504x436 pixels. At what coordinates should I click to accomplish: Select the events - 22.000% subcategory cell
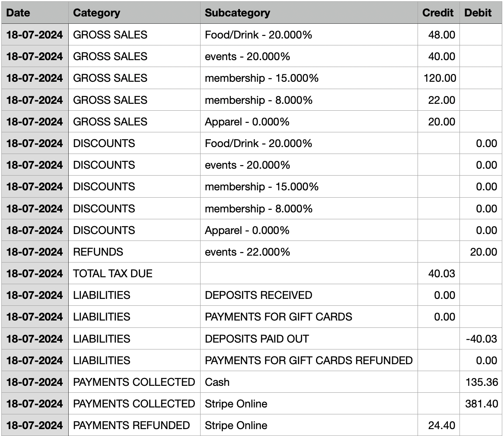(x=247, y=252)
